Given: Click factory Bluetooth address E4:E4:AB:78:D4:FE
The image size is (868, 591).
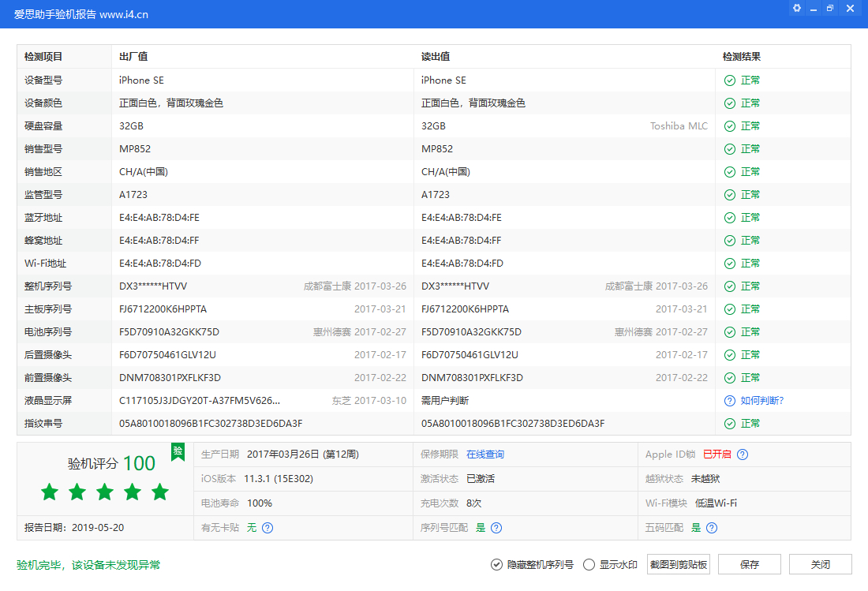Looking at the screenshot, I should pyautogui.click(x=159, y=218).
